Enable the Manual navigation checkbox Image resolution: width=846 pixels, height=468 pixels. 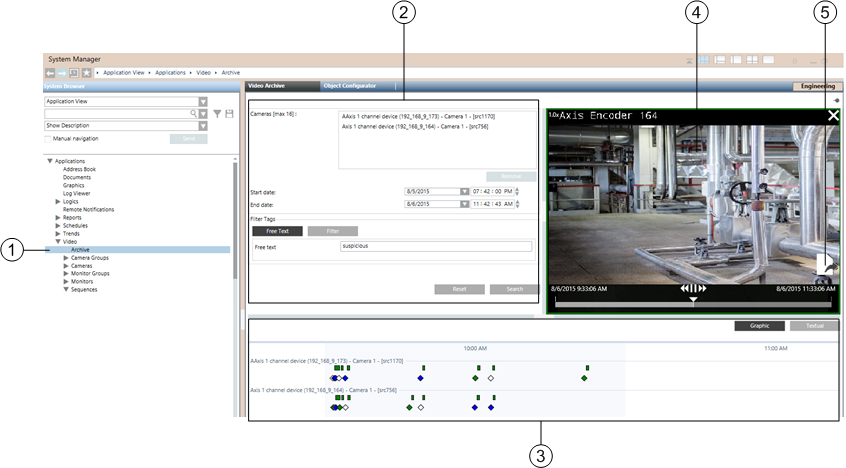[x=48, y=138]
